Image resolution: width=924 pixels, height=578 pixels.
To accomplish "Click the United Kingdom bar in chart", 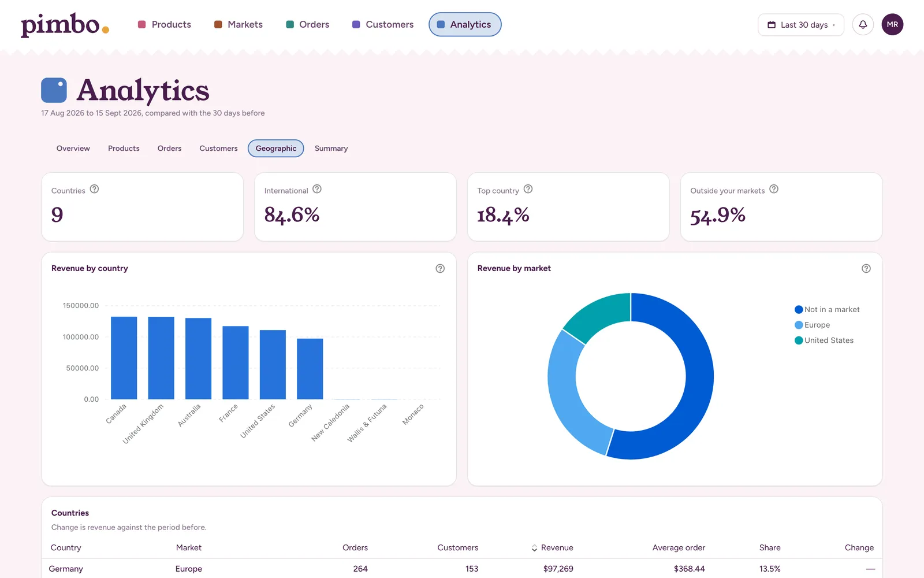I will click(x=161, y=358).
